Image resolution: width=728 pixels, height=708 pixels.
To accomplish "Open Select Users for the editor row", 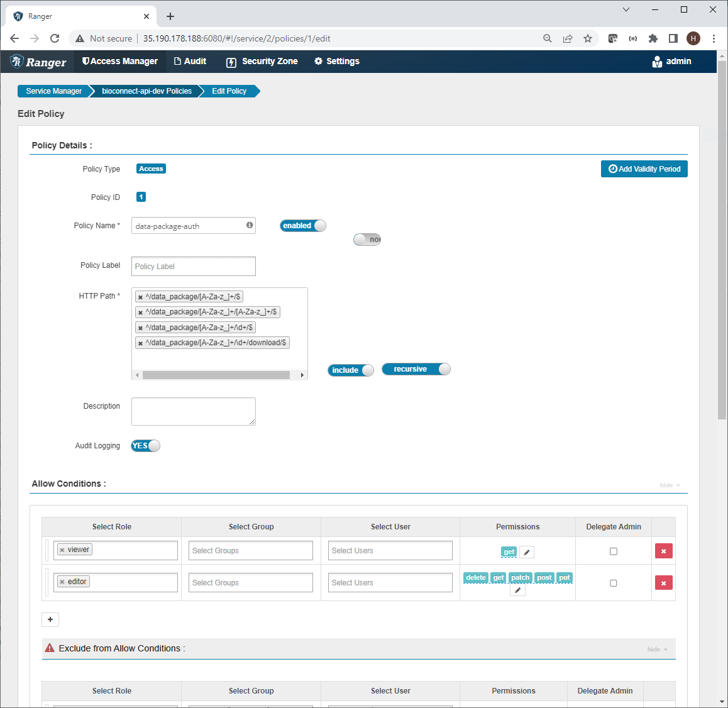I will tap(390, 582).
